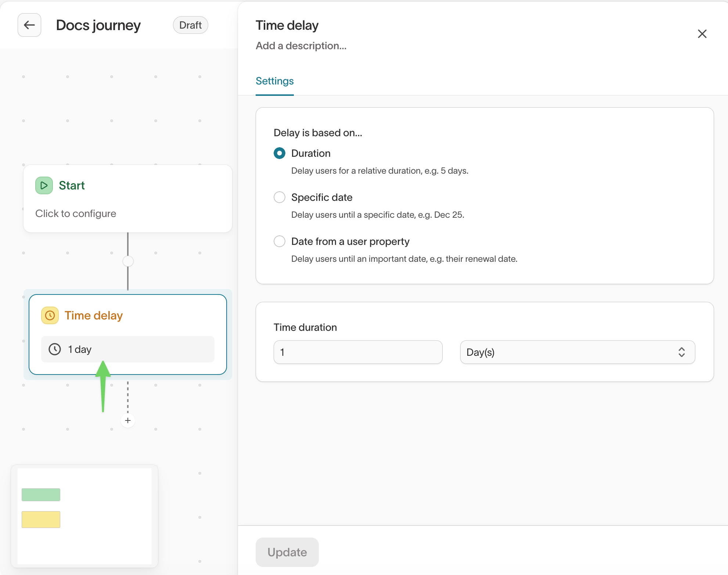This screenshot has width=728, height=575.
Task: Click the up-down arrows in Day(s) selector
Action: pyautogui.click(x=681, y=352)
